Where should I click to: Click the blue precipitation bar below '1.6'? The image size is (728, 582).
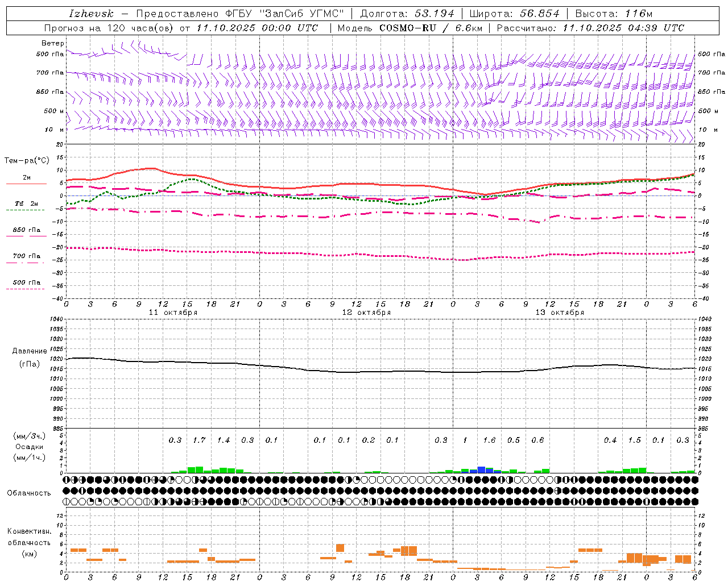[x=481, y=469]
